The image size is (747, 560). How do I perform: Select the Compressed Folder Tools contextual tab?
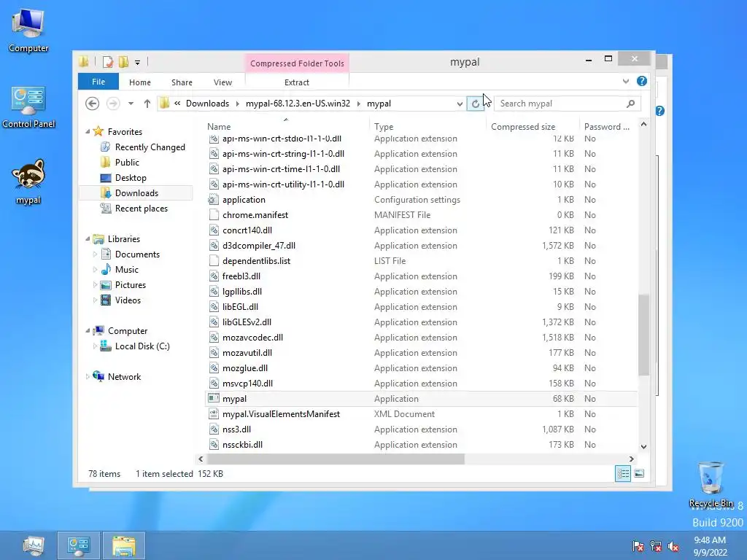297,63
